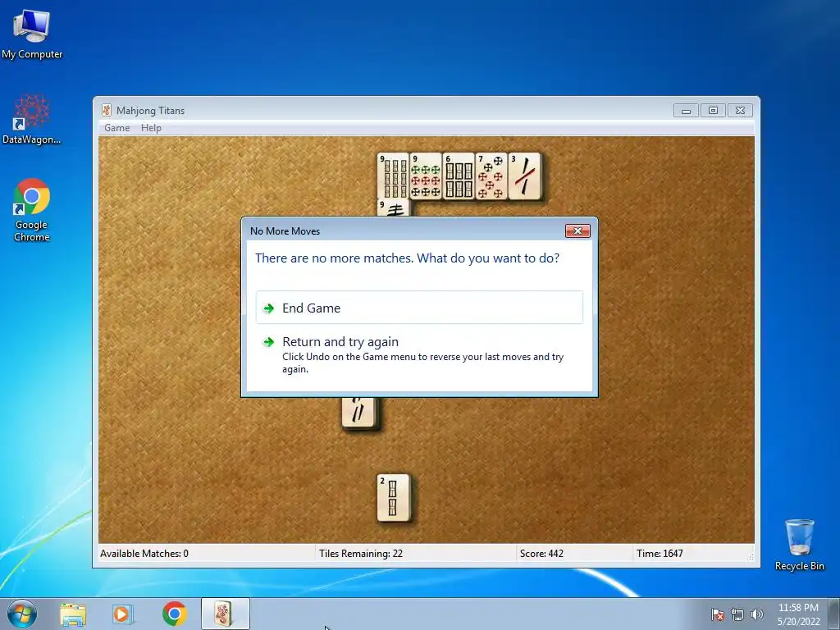Open the DataWagon desktop shortcut
The image size is (840, 630).
pyautogui.click(x=32, y=120)
